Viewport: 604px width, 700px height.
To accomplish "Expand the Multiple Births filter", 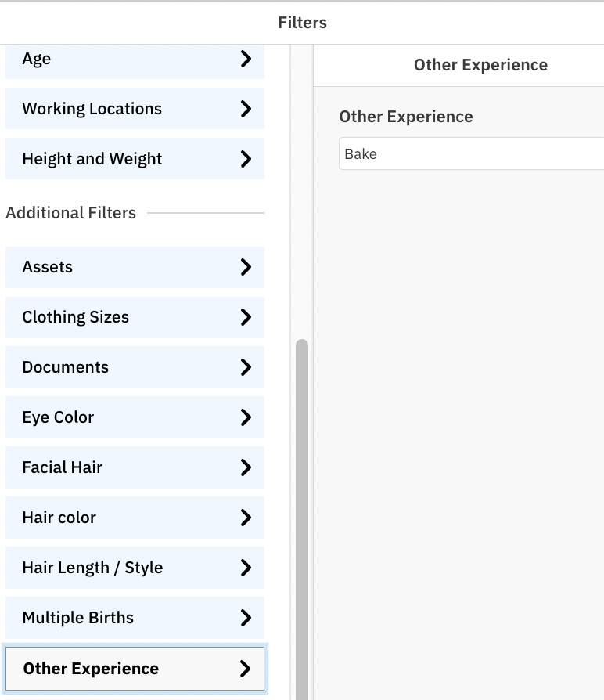I will [135, 618].
